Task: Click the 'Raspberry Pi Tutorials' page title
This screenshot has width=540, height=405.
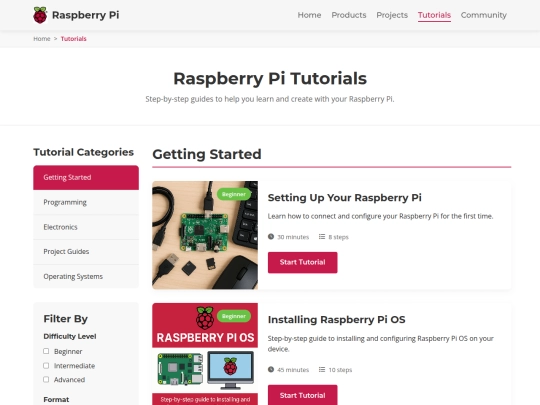Action: pyautogui.click(x=270, y=79)
